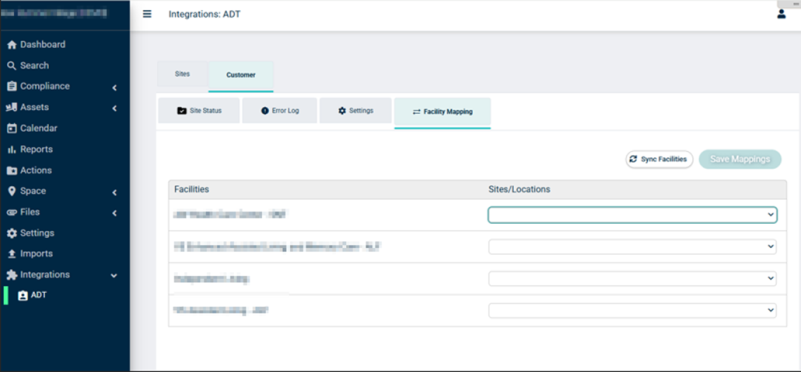This screenshot has height=372, width=801.
Task: Switch to the Sites tab
Action: (182, 74)
